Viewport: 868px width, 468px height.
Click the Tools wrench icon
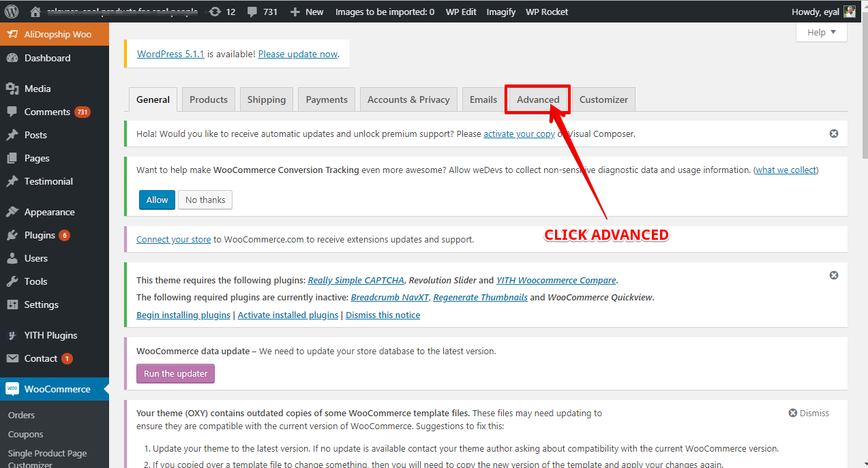(x=12, y=281)
